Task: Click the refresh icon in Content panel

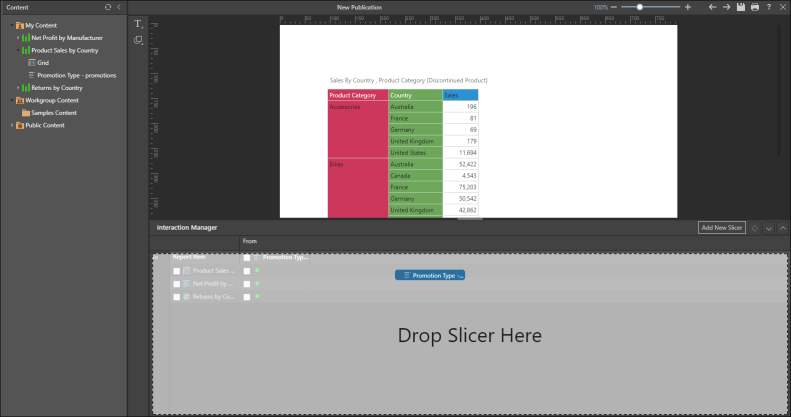Action: point(107,7)
